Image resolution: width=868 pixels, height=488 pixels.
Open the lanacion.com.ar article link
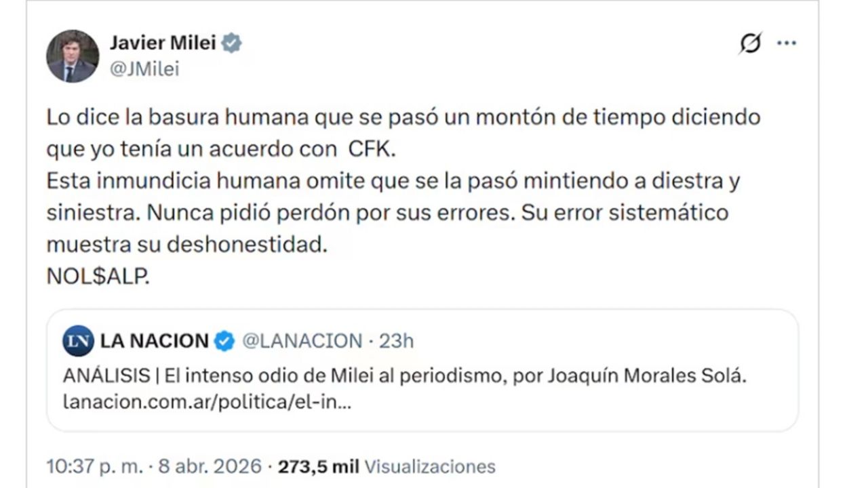(x=207, y=401)
